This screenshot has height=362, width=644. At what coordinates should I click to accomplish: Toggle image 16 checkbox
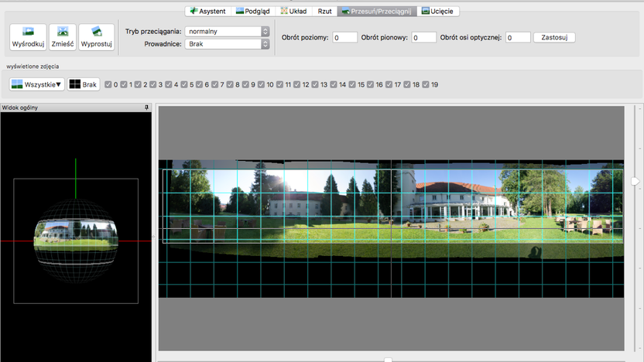click(x=370, y=84)
